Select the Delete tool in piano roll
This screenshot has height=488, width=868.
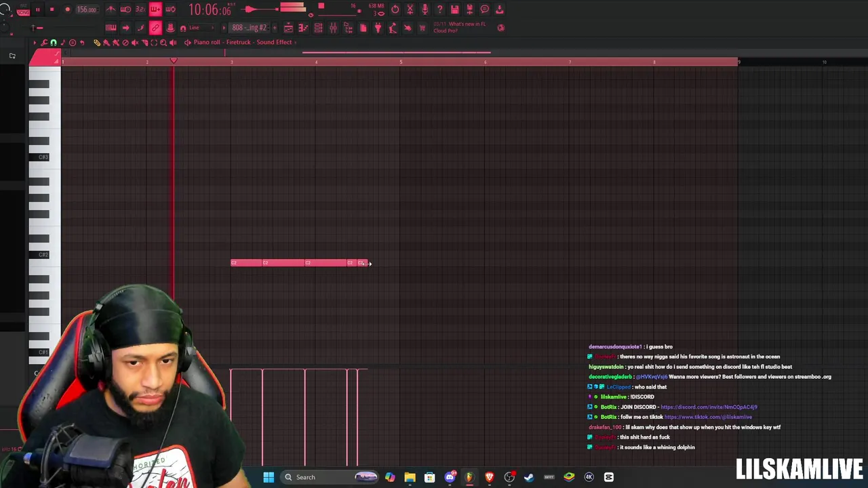(125, 42)
